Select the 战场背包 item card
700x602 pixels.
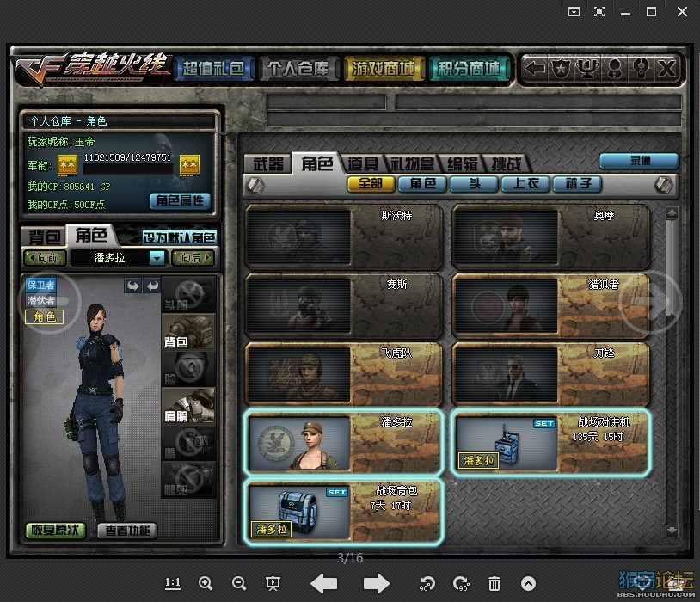point(344,513)
